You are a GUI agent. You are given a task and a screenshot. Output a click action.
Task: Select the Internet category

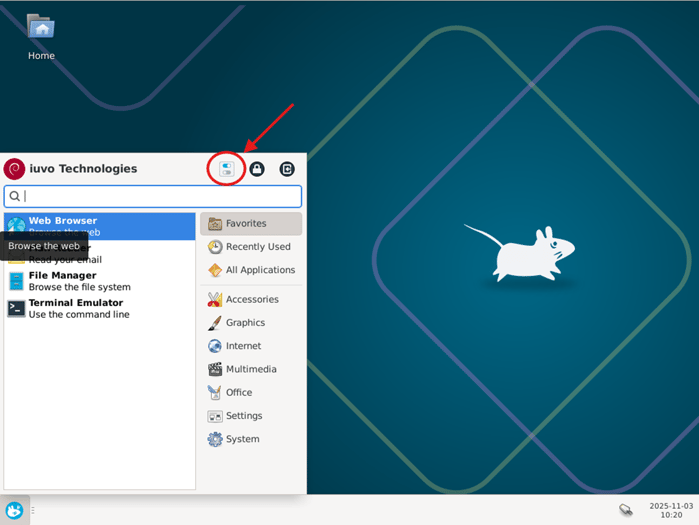tap(243, 346)
